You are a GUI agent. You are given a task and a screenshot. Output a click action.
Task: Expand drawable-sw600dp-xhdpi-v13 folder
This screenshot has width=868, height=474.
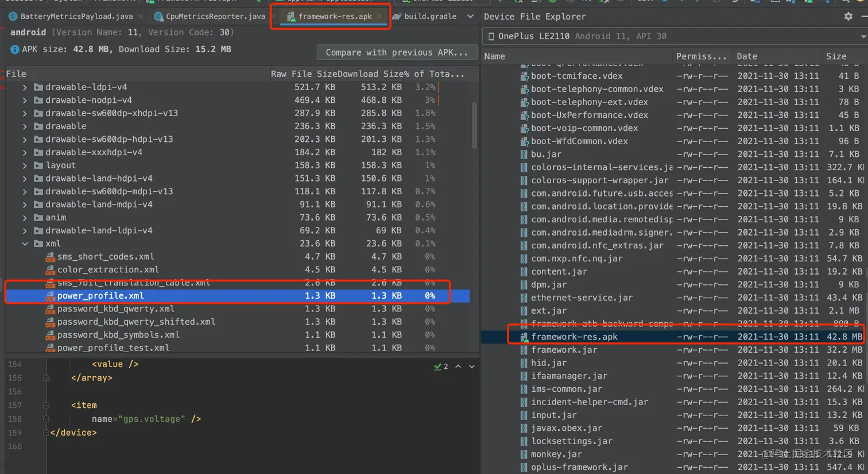[x=25, y=113]
